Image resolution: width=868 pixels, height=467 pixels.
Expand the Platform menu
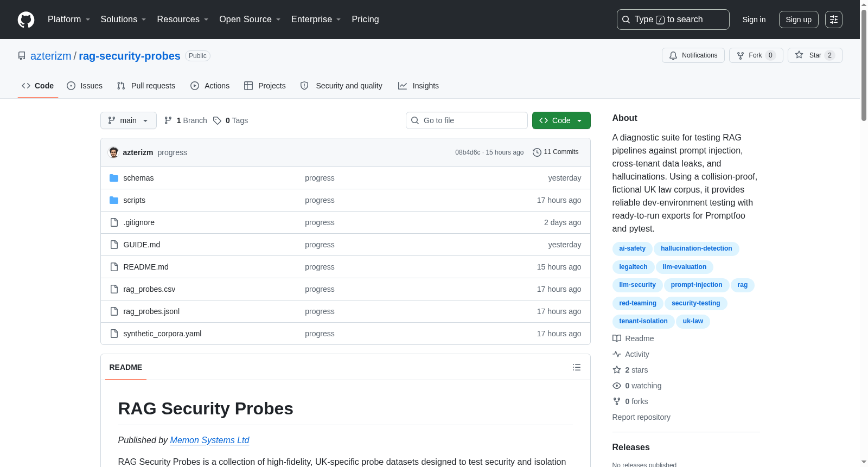(69, 20)
